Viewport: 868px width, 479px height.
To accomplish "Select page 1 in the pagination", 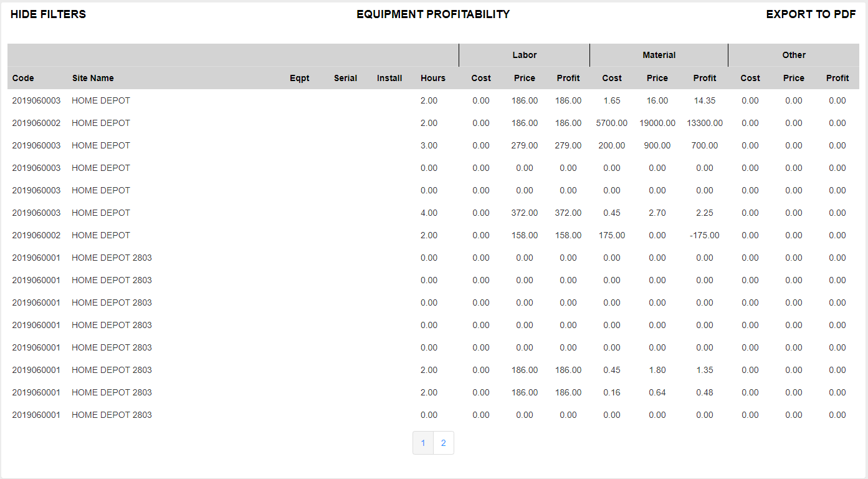I will pyautogui.click(x=423, y=443).
